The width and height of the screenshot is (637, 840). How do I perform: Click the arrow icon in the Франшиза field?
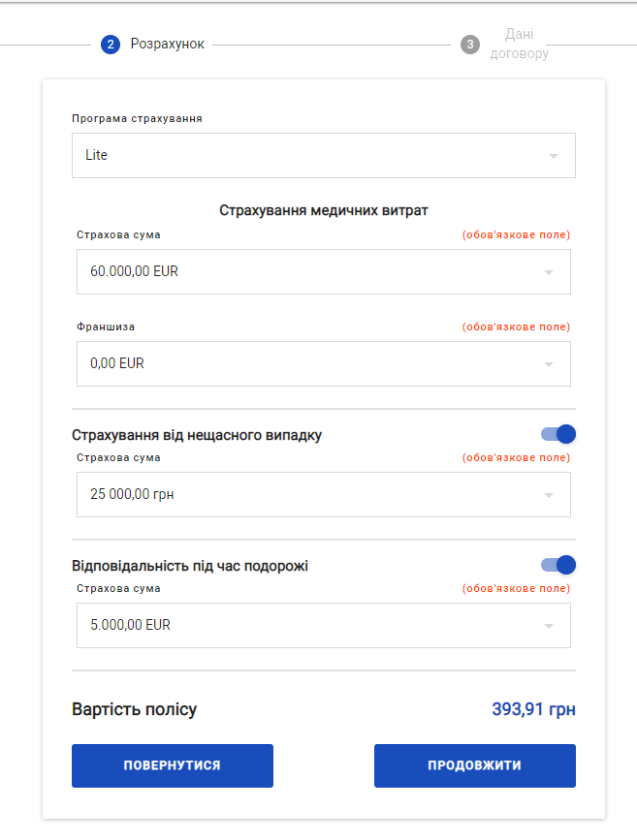[548, 364]
